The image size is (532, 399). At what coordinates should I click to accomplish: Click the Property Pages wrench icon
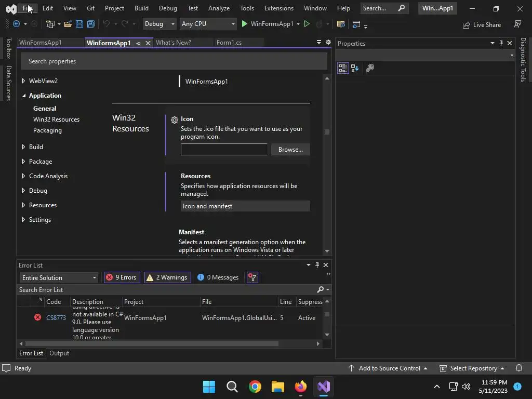tap(370, 68)
